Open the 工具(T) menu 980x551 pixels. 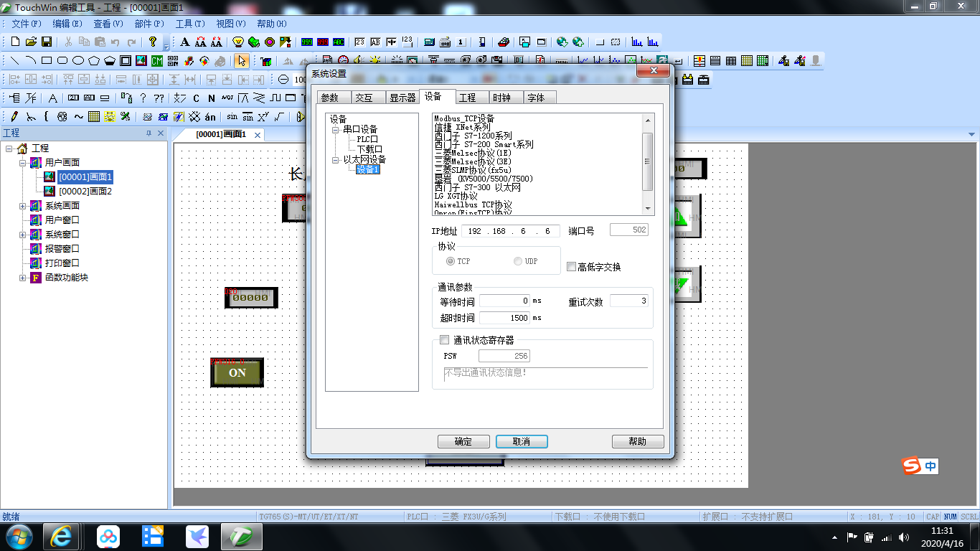(189, 24)
